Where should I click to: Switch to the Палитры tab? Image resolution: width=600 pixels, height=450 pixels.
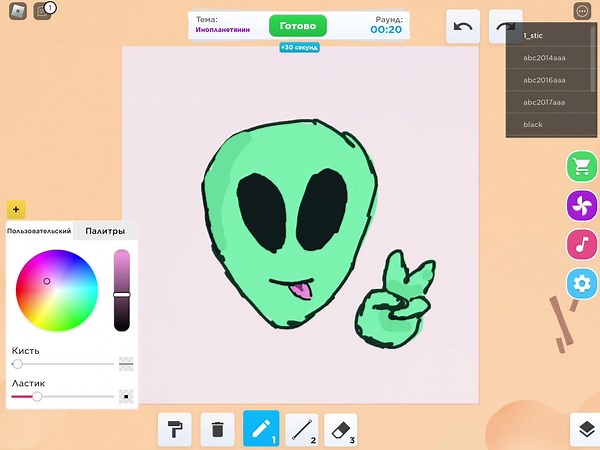[105, 231]
